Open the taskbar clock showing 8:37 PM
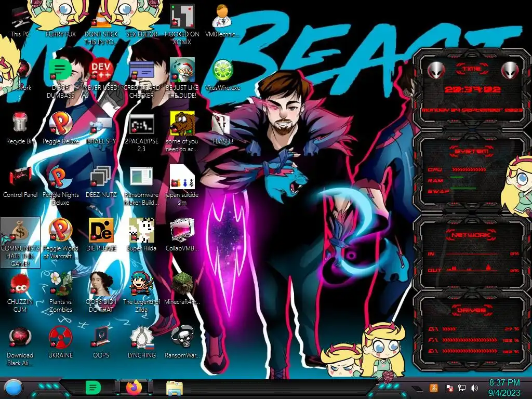This screenshot has height=399, width=532. click(x=504, y=388)
